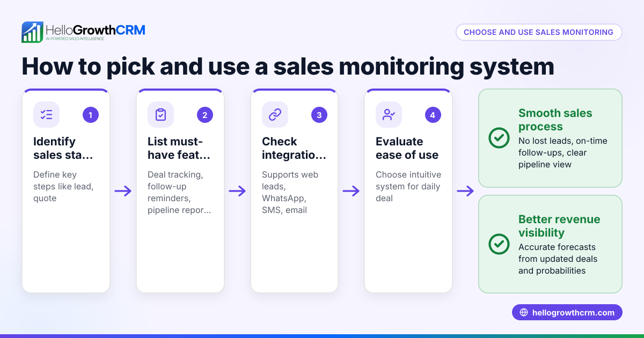Screen dimensions: 644x338
Task: Click the 'Check integratio…' card heading
Action: pos(294,148)
